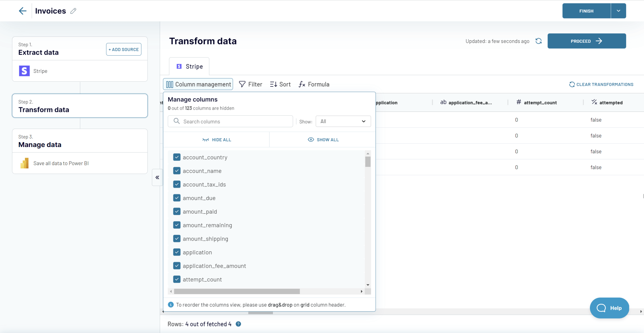Collapse the left sidebar with the chevron
The width and height of the screenshot is (644, 333).
pos(157,177)
